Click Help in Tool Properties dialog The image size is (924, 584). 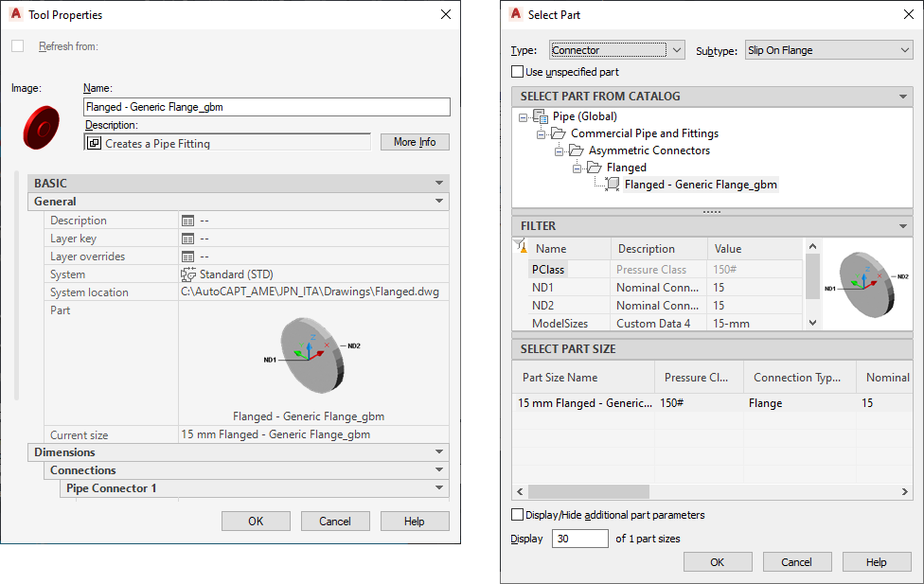(415, 521)
